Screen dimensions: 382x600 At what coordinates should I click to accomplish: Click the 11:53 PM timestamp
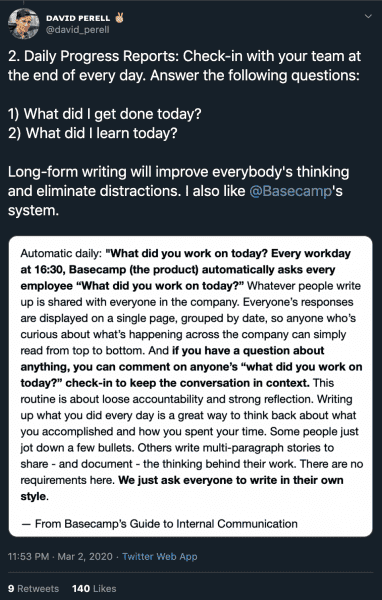point(28,556)
